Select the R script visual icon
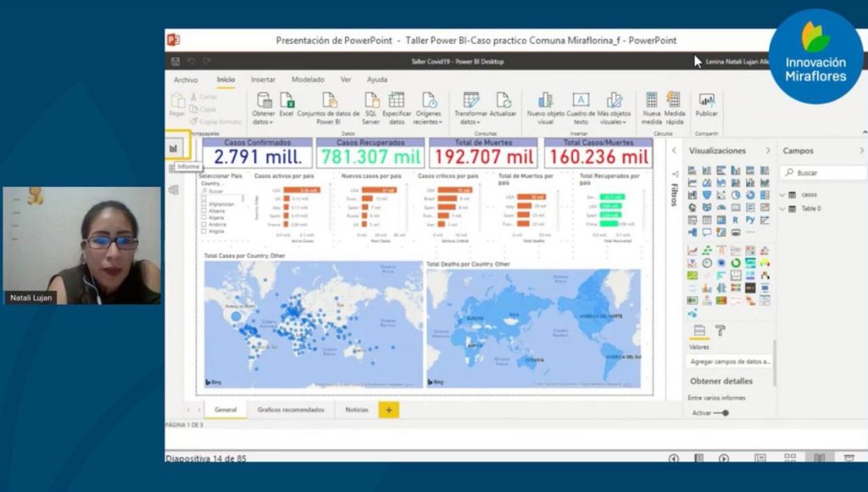868x492 pixels. pos(735,220)
